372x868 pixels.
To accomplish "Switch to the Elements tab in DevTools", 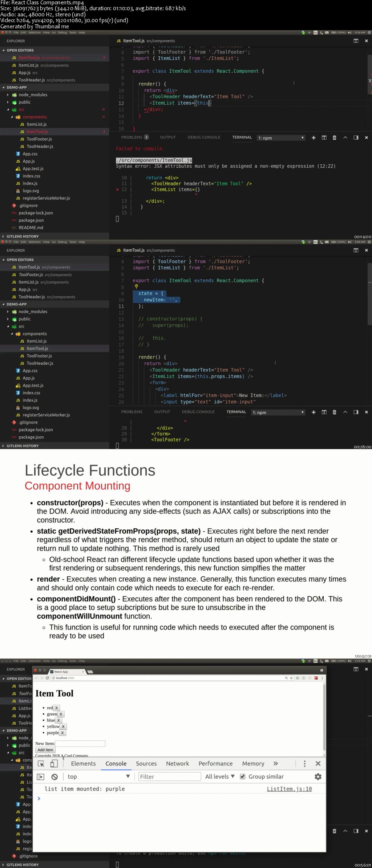I will coord(83,764).
